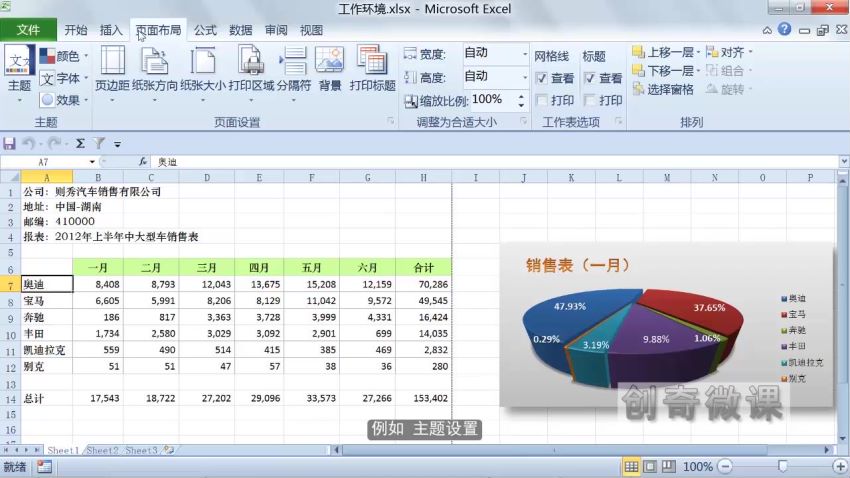Screen dimensions: 850x478
Task: Click the insert function fx button
Action: 143,162
